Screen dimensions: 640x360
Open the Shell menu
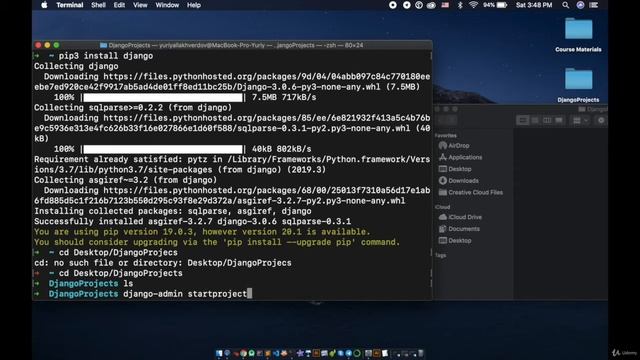(98, 5)
